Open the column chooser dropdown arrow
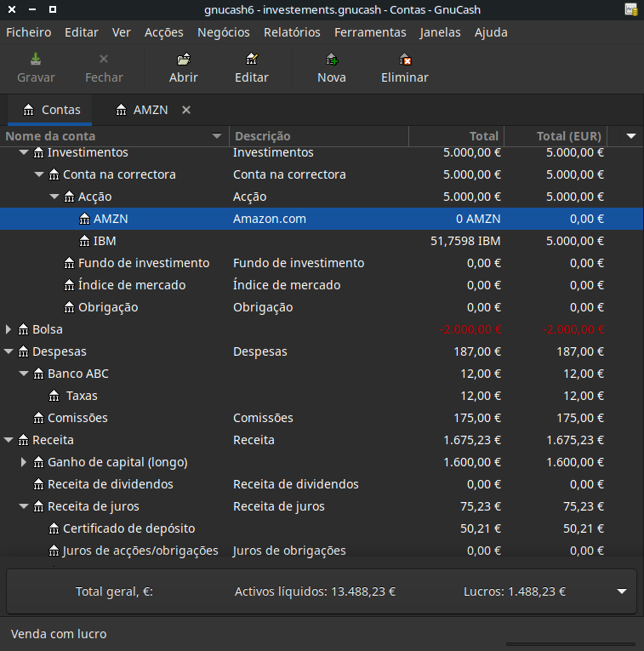644x651 pixels. click(x=630, y=136)
